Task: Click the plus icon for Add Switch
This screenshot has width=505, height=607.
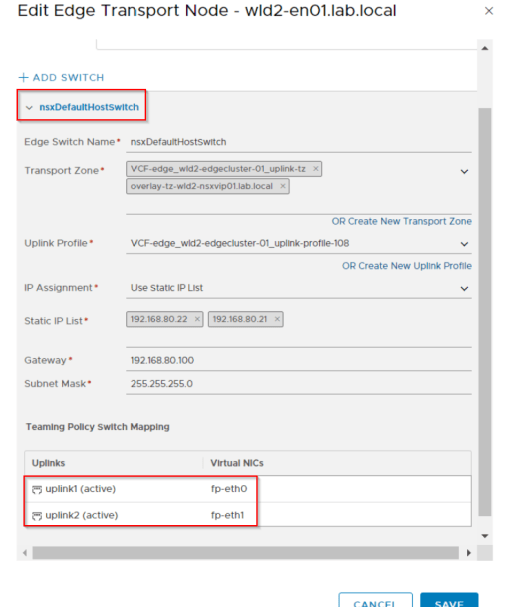Action: point(24,77)
